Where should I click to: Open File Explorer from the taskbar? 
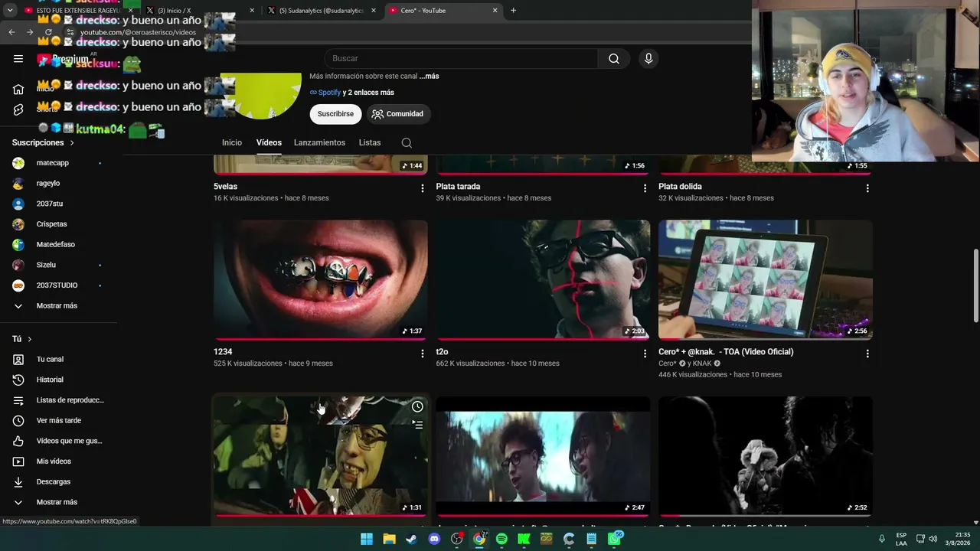pyautogui.click(x=389, y=539)
